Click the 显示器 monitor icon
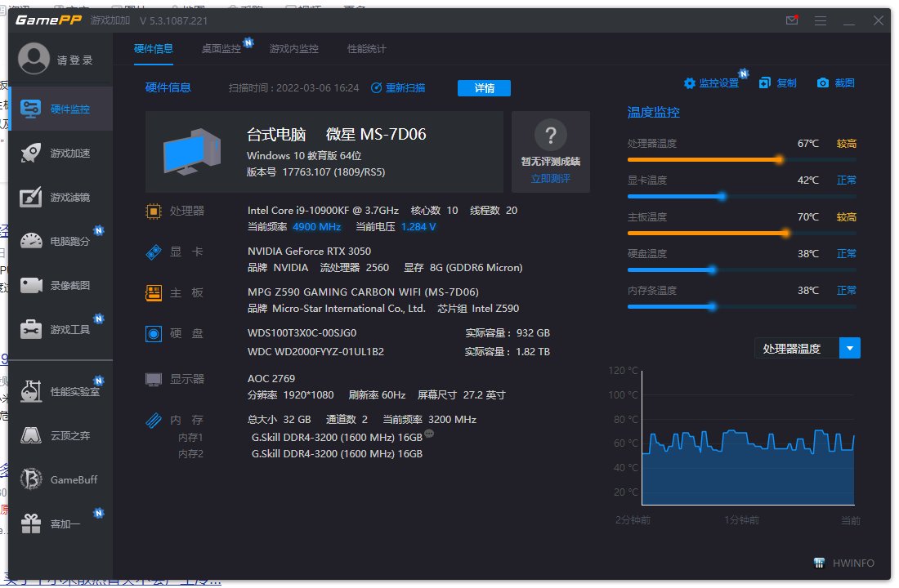The width and height of the screenshot is (899, 588). (x=153, y=380)
